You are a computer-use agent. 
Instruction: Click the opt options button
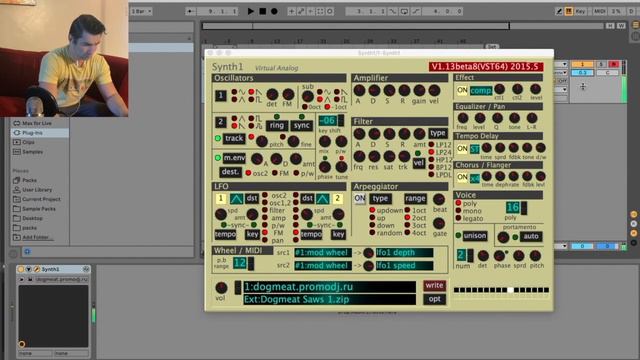point(434,299)
